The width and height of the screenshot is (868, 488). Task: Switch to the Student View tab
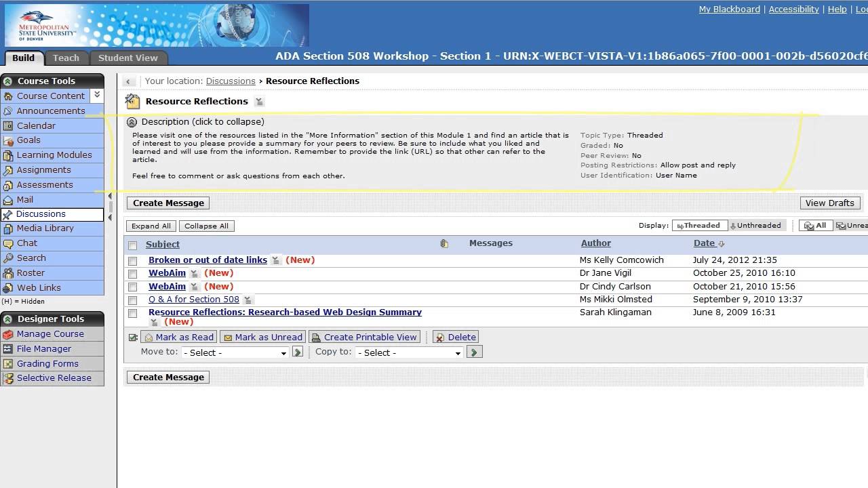(x=128, y=58)
